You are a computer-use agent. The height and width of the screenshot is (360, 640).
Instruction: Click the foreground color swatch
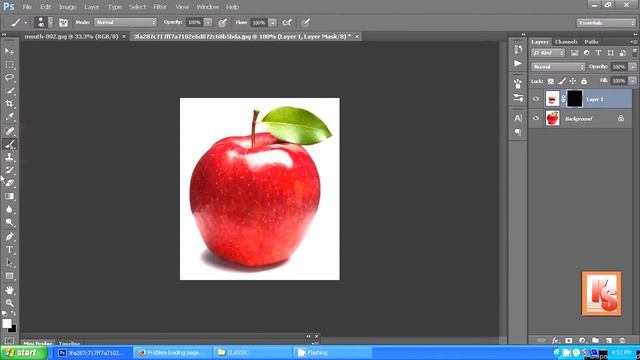(x=7, y=323)
